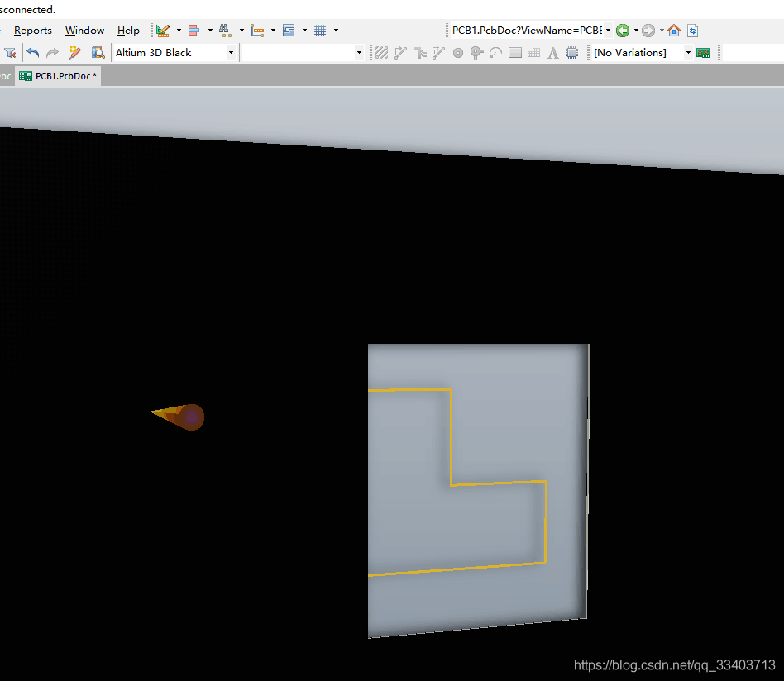Click the Redo arrow icon
The width and height of the screenshot is (784, 681).
[x=52, y=52]
